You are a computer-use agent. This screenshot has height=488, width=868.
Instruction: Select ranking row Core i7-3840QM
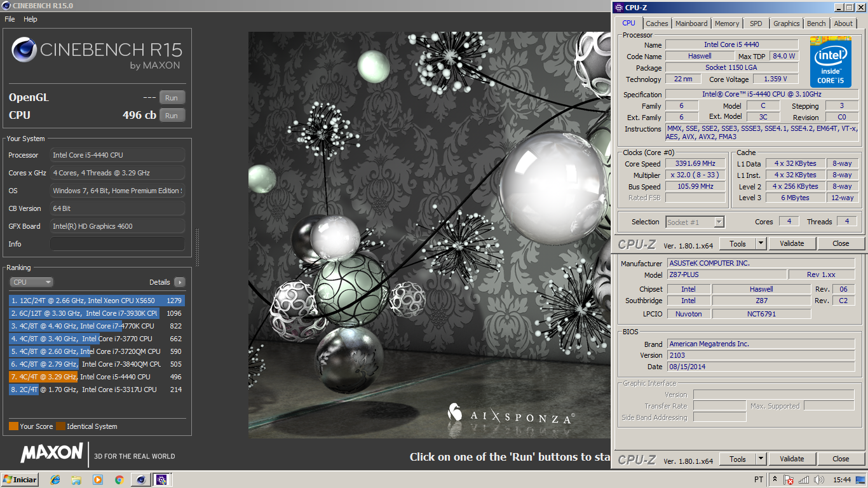coord(97,364)
